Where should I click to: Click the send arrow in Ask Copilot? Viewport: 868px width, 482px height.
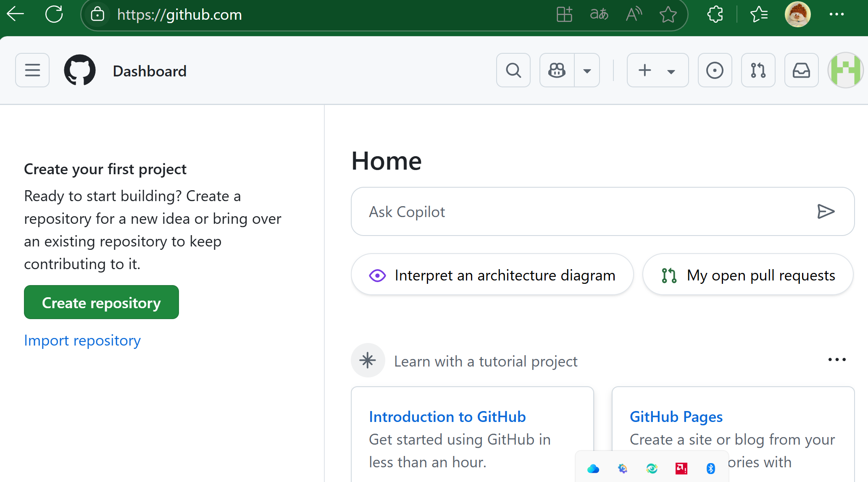[825, 211]
